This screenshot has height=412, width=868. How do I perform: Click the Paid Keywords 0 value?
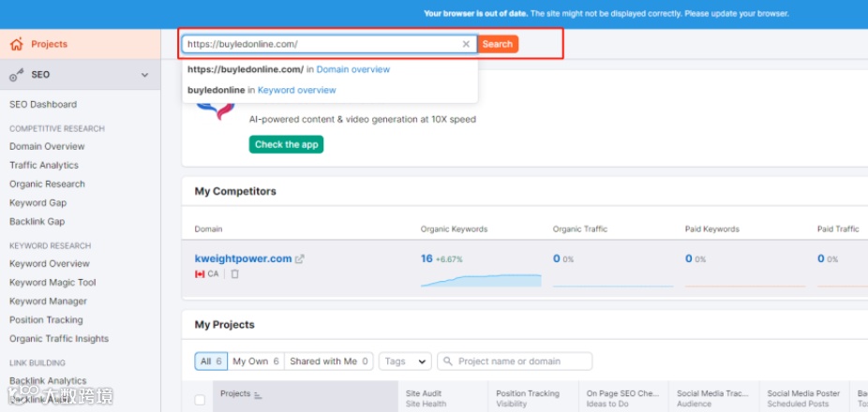point(689,258)
